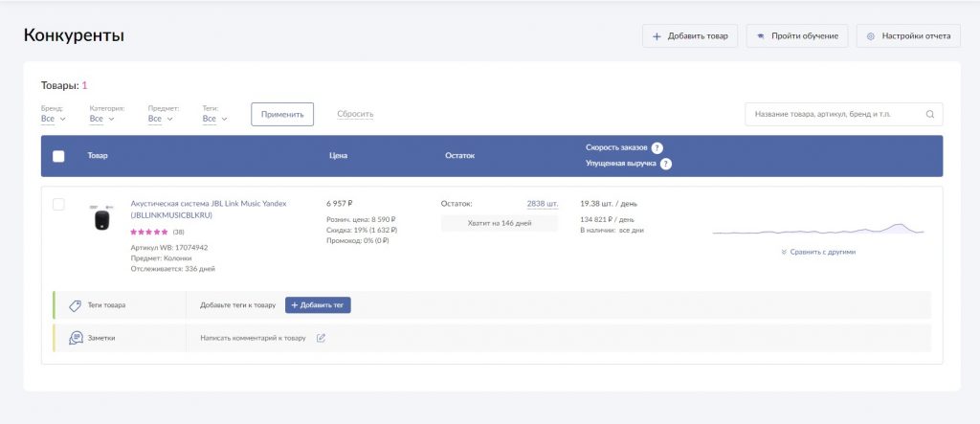
Task: Click the tag icon in Теги товара
Action: [x=75, y=305]
